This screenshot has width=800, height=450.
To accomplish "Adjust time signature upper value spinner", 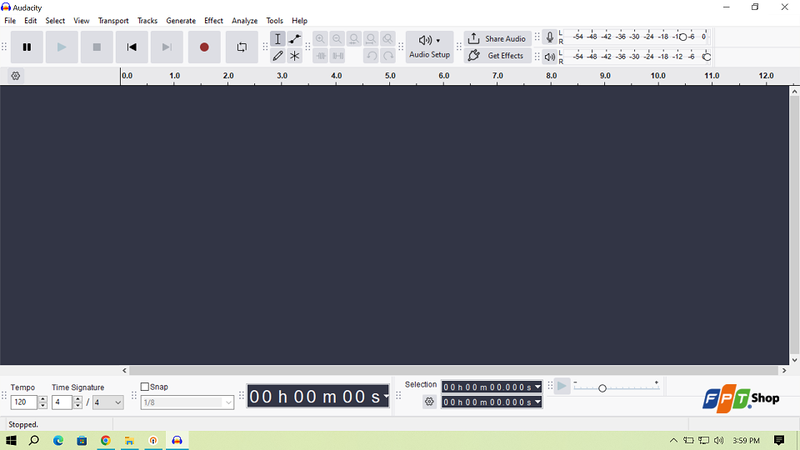I will tap(78, 402).
